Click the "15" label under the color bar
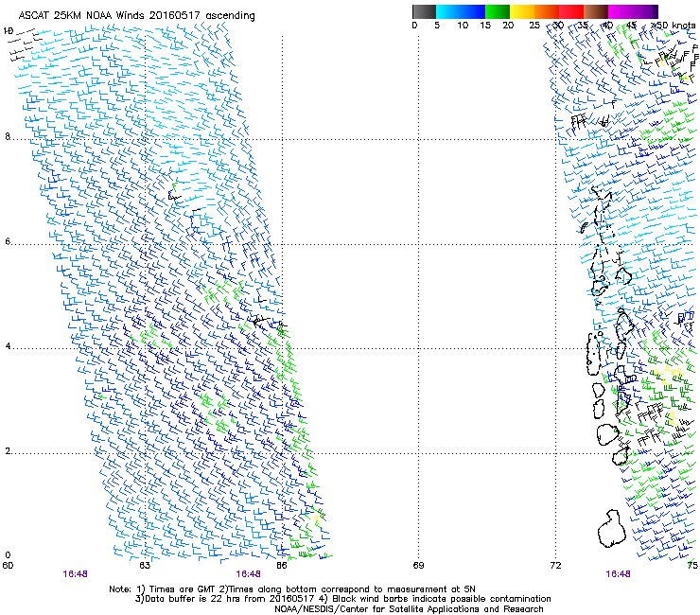 point(485,25)
